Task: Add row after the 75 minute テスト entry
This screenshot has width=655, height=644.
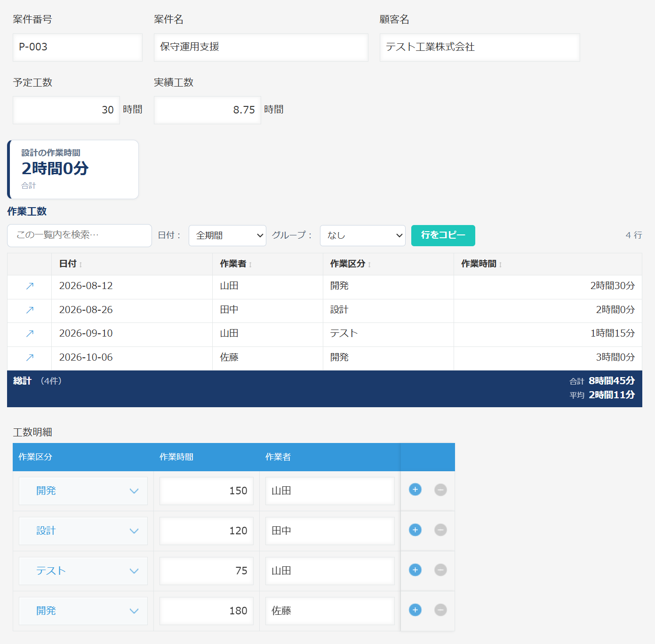Action: 415,570
